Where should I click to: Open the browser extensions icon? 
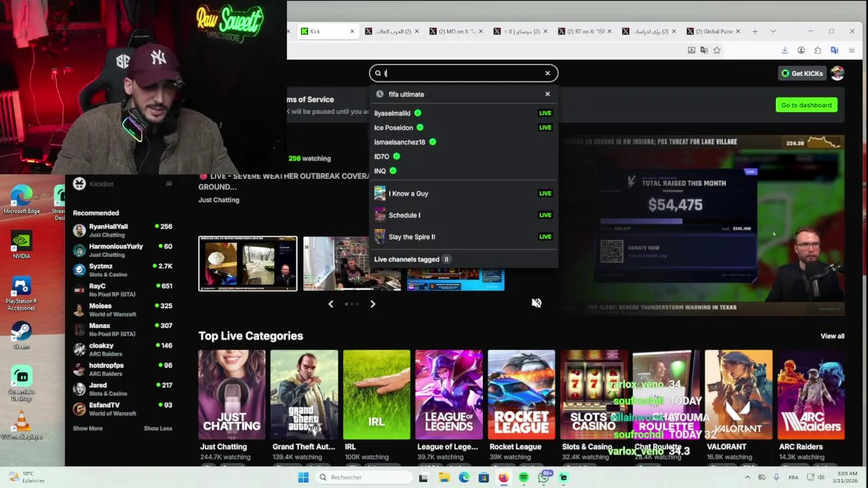coord(817,50)
